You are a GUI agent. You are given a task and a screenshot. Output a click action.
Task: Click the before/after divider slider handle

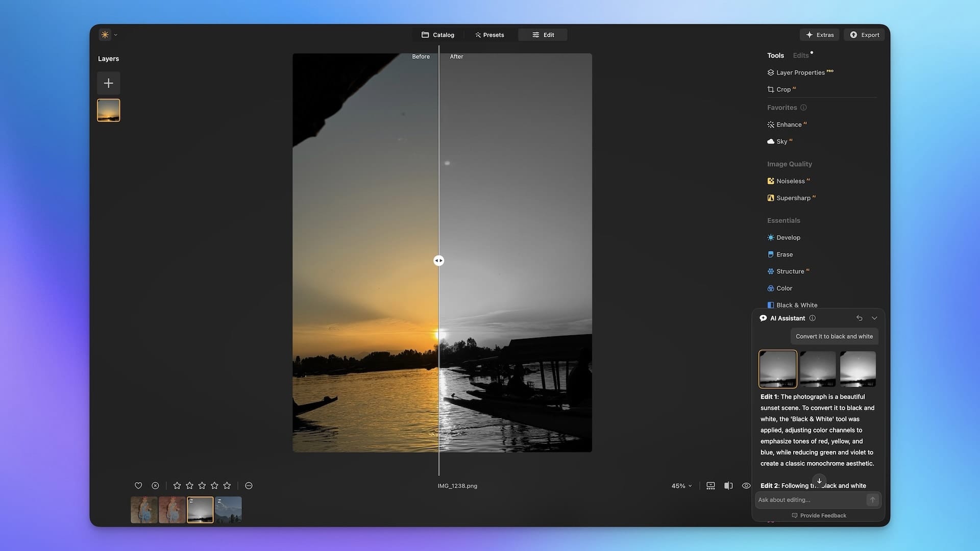pos(438,261)
